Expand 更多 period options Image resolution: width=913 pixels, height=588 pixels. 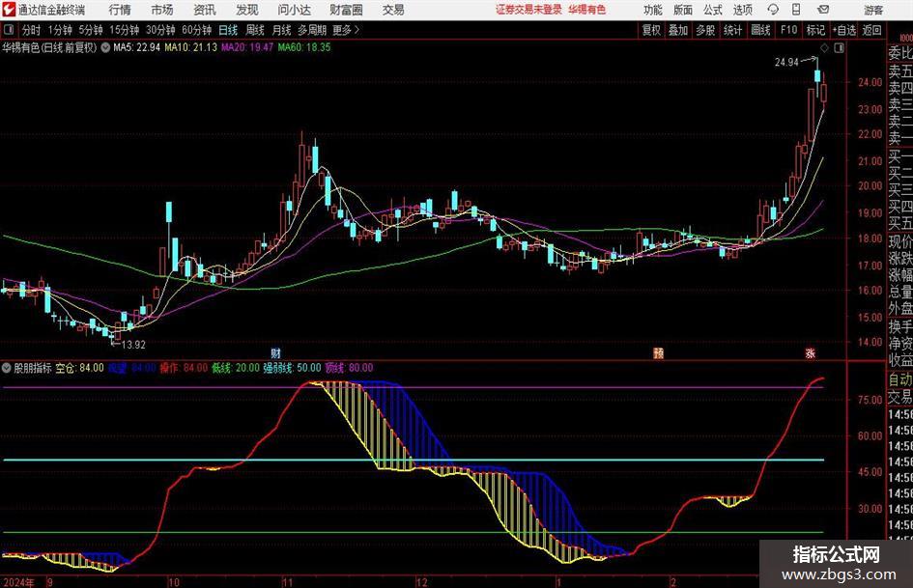346,30
